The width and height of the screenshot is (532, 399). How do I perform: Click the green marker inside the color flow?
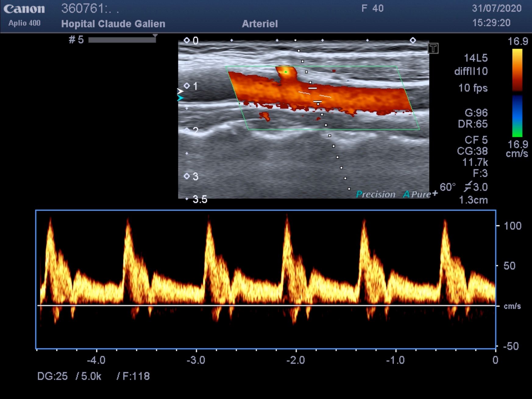pyautogui.click(x=286, y=72)
